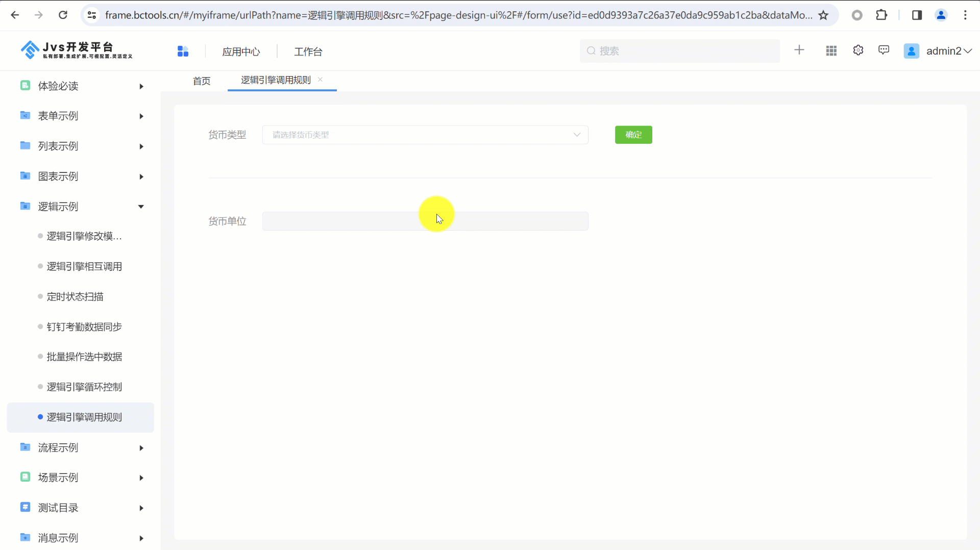Image resolution: width=980 pixels, height=550 pixels.
Task: Select the 逻辑引擎调用规则 tab
Action: coord(276,80)
